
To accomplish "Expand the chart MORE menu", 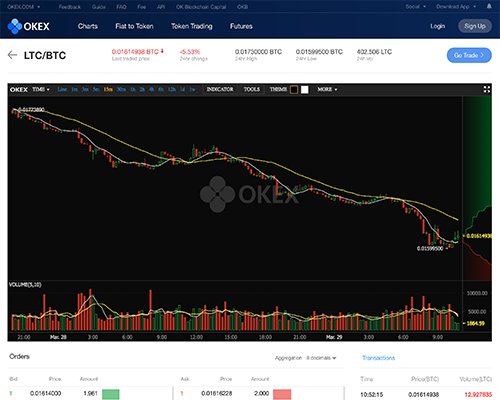I will click(327, 89).
